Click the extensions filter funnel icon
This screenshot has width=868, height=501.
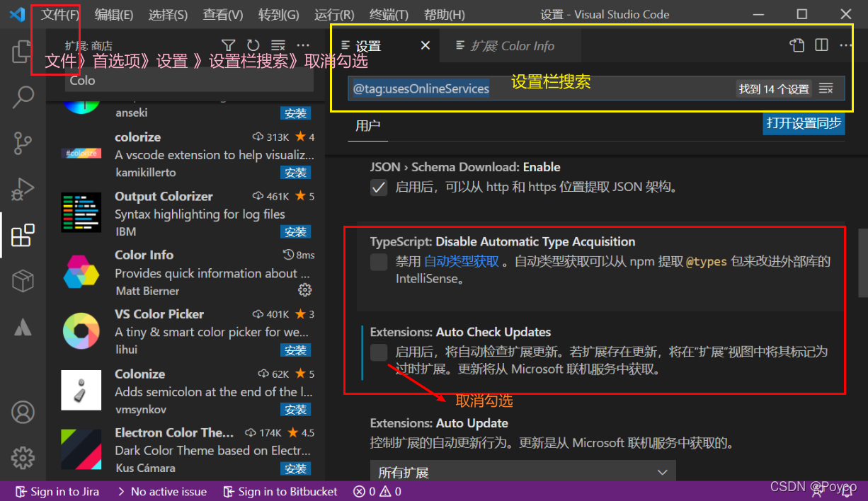pos(228,45)
